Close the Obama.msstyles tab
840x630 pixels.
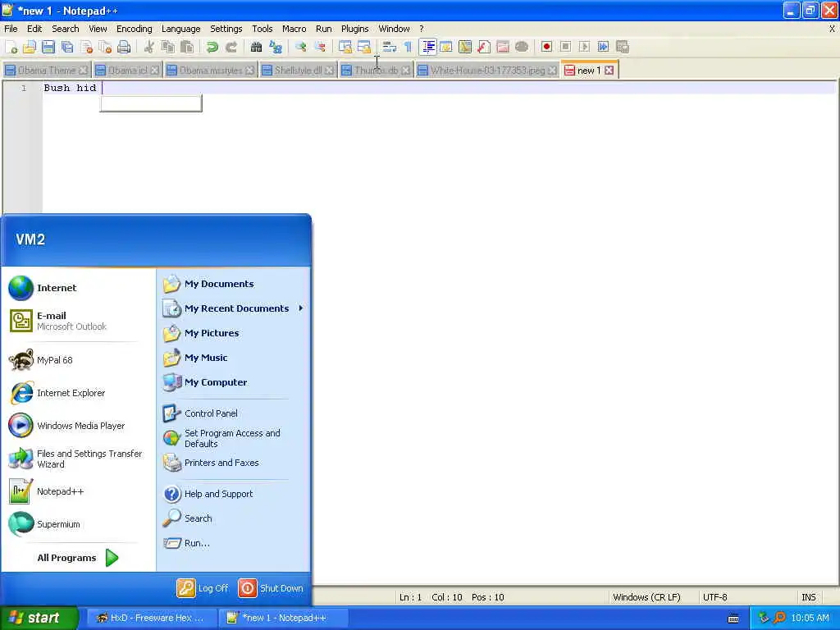pos(249,71)
